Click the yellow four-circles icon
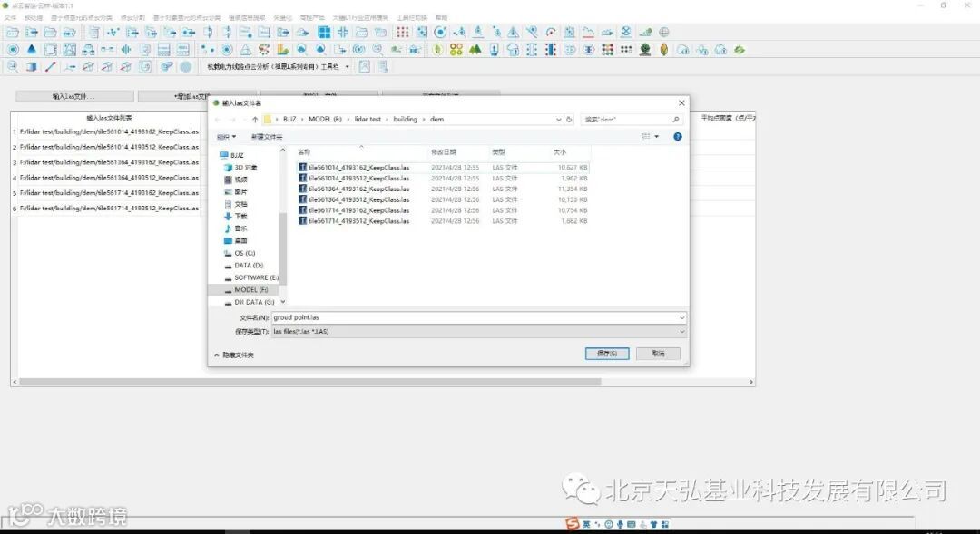The image size is (980, 534). [456, 49]
